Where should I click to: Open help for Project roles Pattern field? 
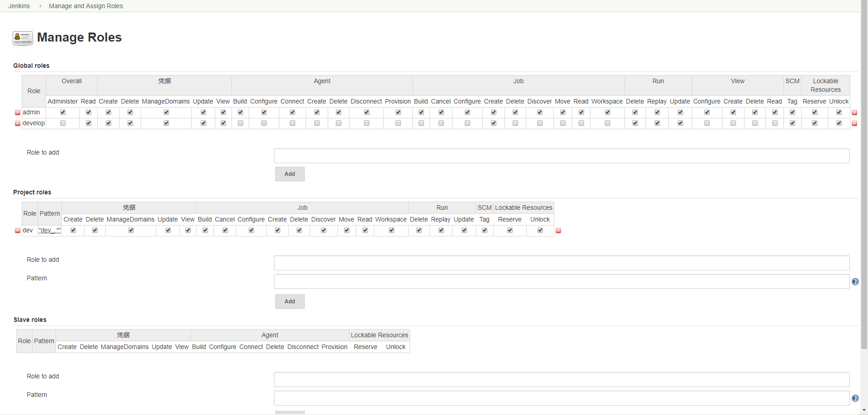click(x=855, y=282)
